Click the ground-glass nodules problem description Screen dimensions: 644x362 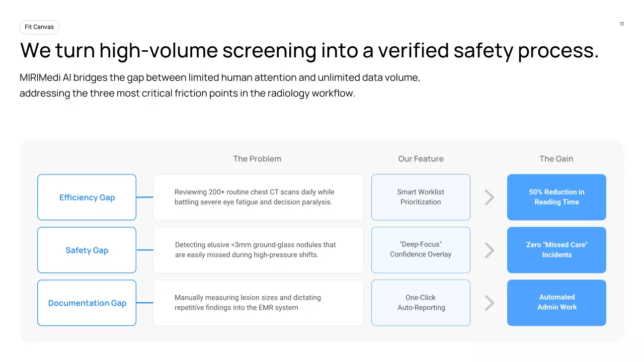point(255,250)
